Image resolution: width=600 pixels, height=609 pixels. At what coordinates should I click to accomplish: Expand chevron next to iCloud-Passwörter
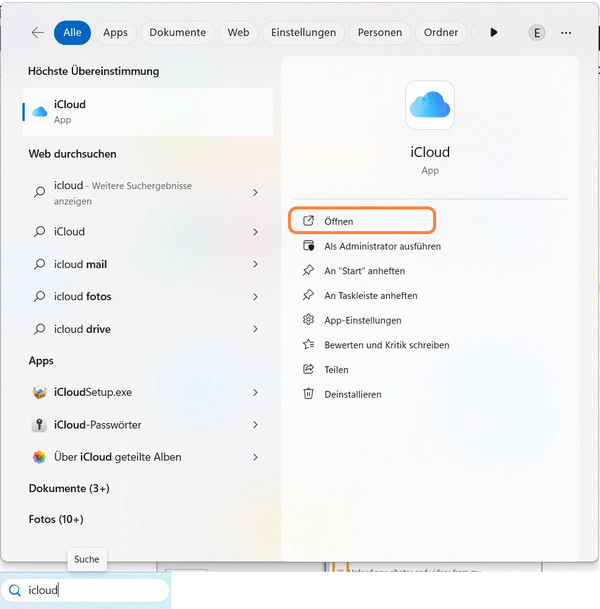pyautogui.click(x=255, y=425)
